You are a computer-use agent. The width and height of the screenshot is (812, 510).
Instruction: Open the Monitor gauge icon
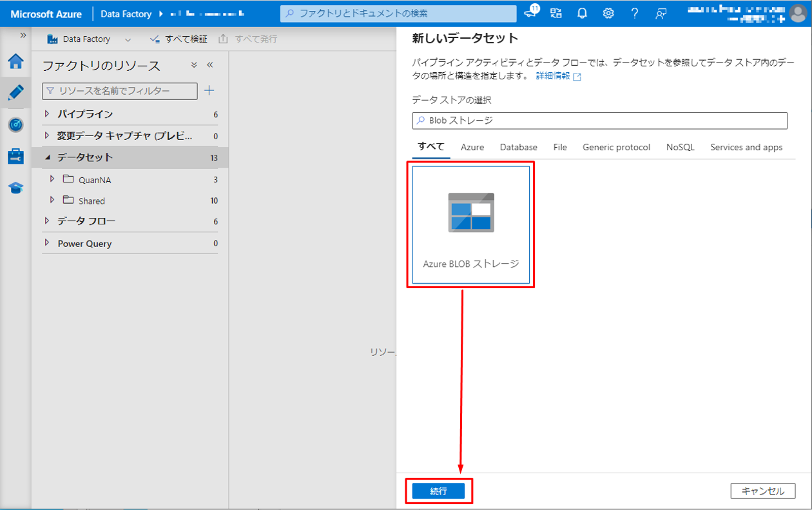(x=15, y=124)
